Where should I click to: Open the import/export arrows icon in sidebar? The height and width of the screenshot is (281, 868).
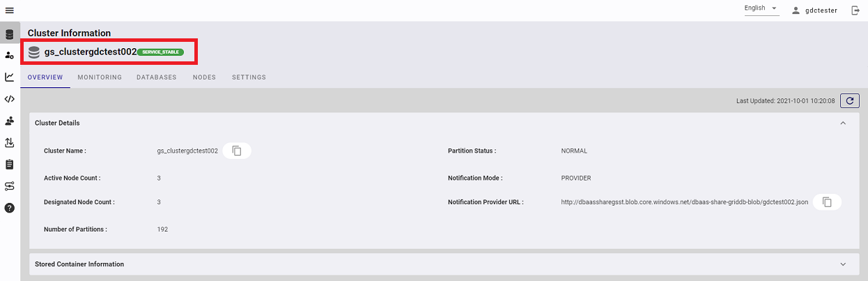tap(9, 142)
